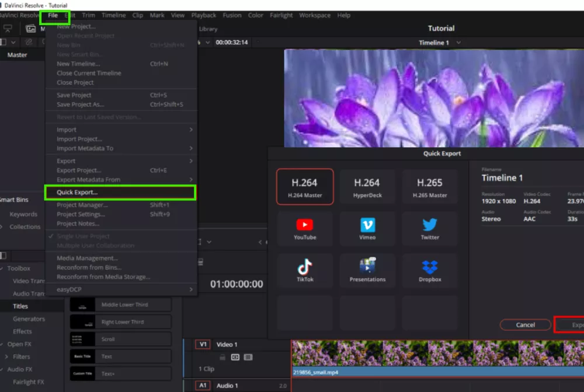Expand the Filters tree item
This screenshot has width=584, height=392.
[x=6, y=356]
